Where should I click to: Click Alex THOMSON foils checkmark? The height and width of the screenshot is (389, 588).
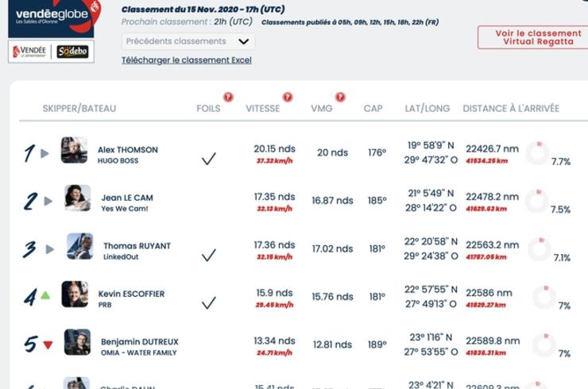click(209, 159)
